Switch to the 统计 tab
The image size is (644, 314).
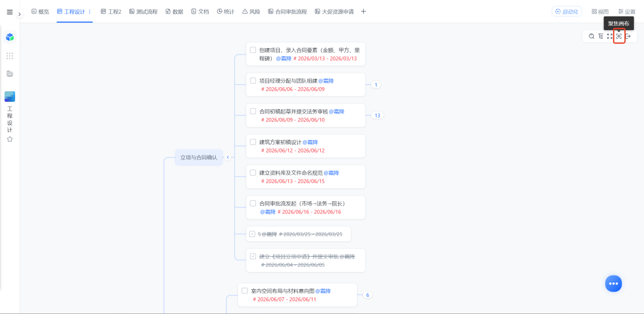point(225,12)
